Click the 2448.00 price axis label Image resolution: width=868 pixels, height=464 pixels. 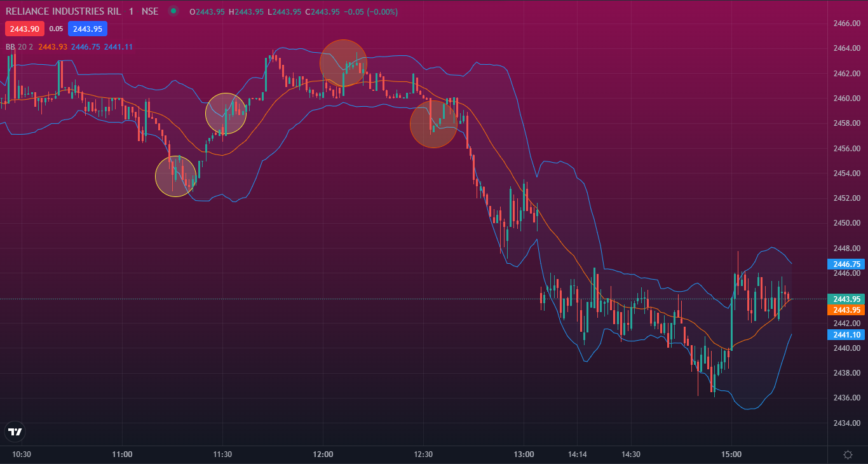point(846,249)
